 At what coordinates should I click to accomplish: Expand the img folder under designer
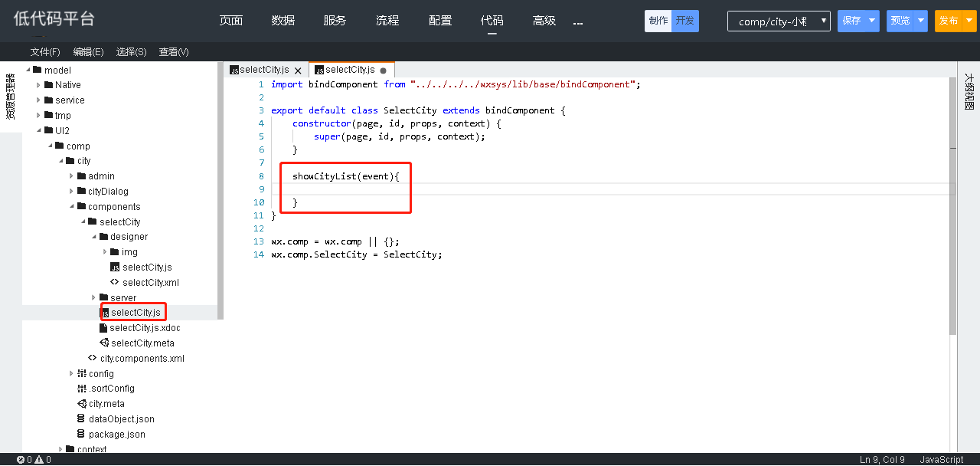pos(105,252)
